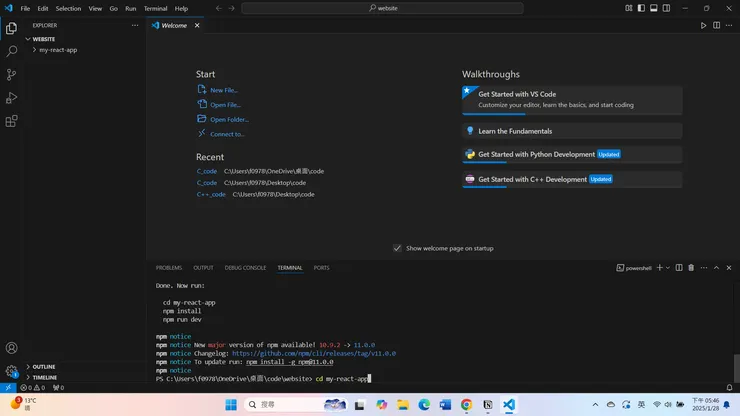Image resolution: width=740 pixels, height=416 pixels.
Task: Click the remote window indicator in status bar
Action: 8,388
